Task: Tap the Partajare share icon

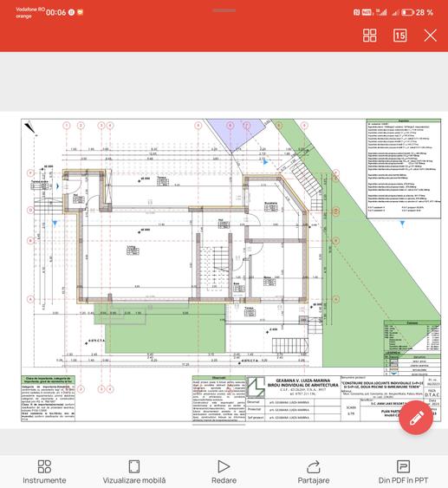Action: (314, 472)
